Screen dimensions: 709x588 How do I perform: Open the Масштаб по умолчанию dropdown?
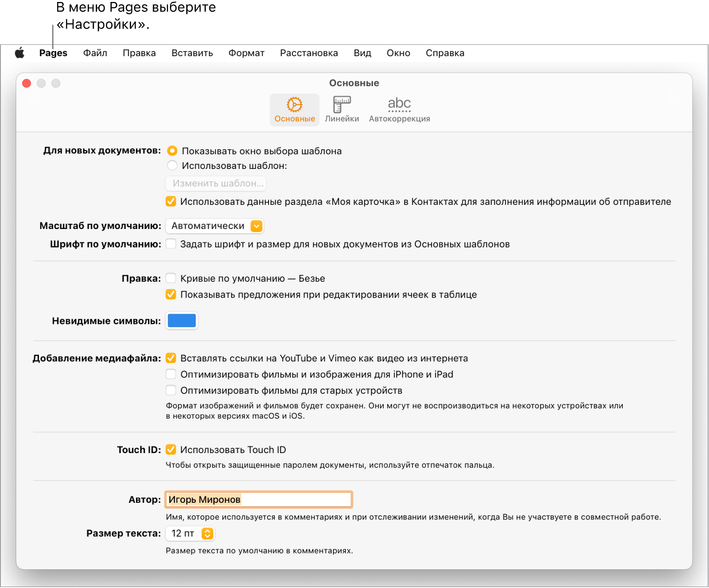[x=215, y=226]
